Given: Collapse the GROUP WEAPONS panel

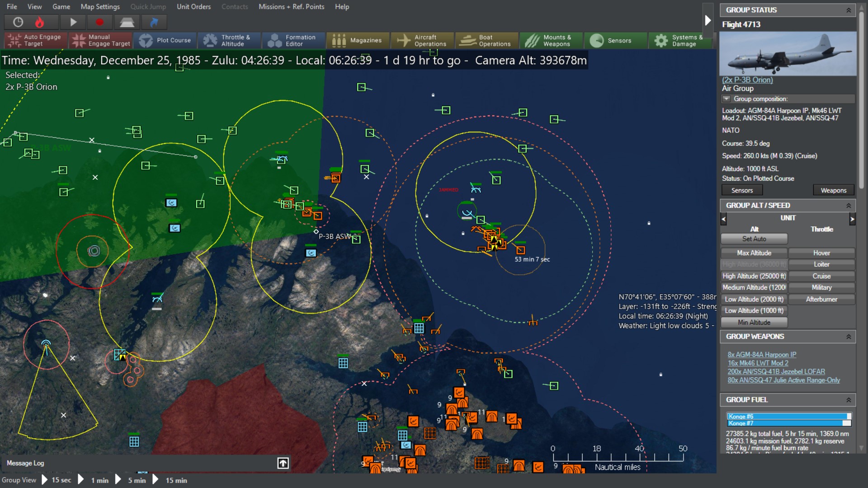Looking at the screenshot, I should (849, 337).
